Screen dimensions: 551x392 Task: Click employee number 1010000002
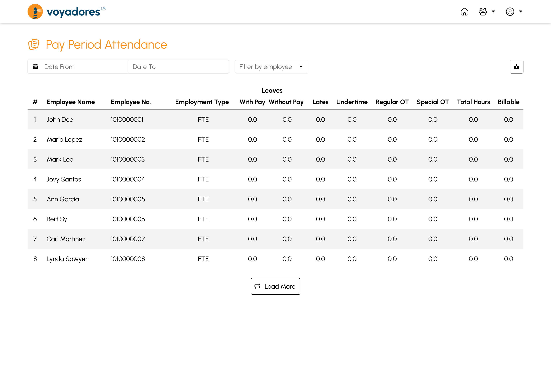[x=128, y=140]
